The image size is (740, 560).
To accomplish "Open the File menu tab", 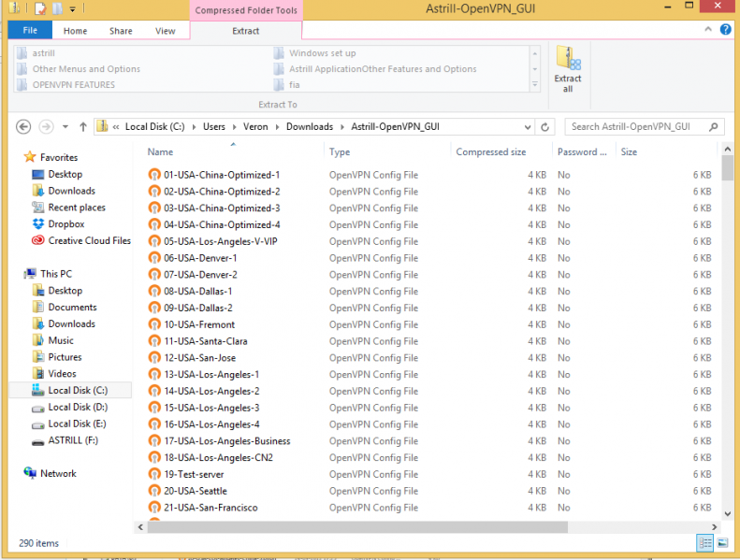I will tap(30, 30).
